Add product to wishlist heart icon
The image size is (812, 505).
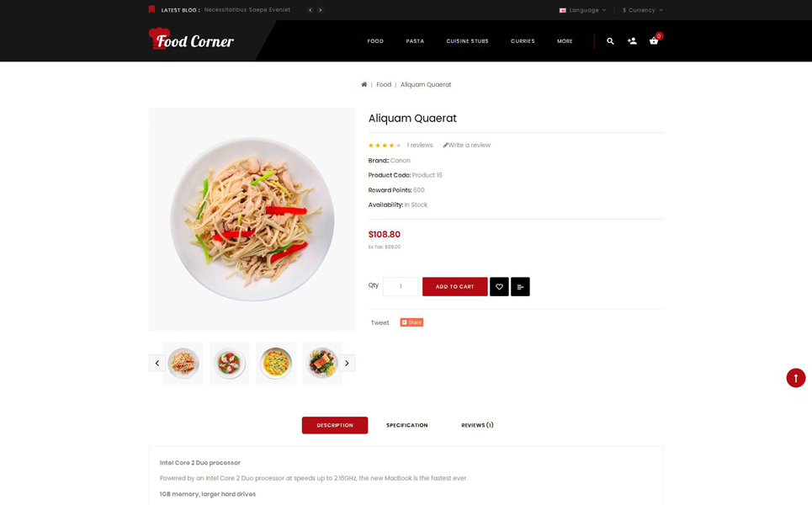pyautogui.click(x=499, y=286)
